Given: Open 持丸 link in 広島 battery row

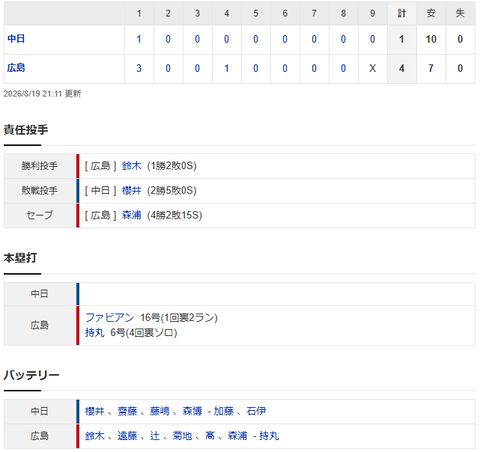Looking at the screenshot, I should click(x=269, y=436).
